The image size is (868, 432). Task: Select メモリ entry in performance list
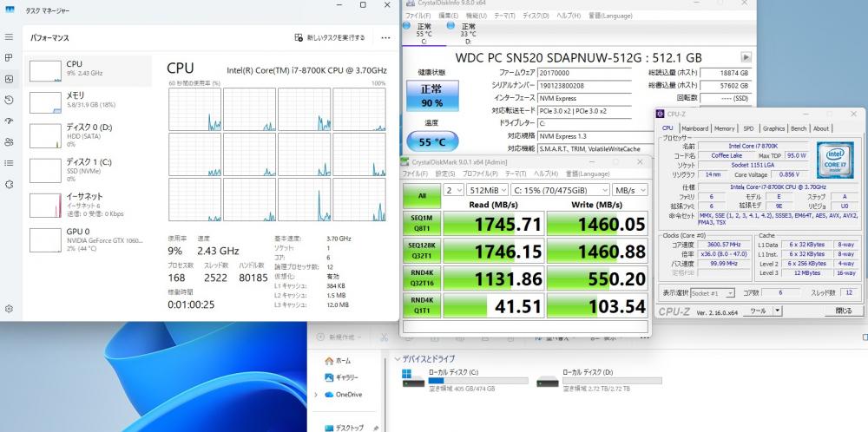[89, 103]
